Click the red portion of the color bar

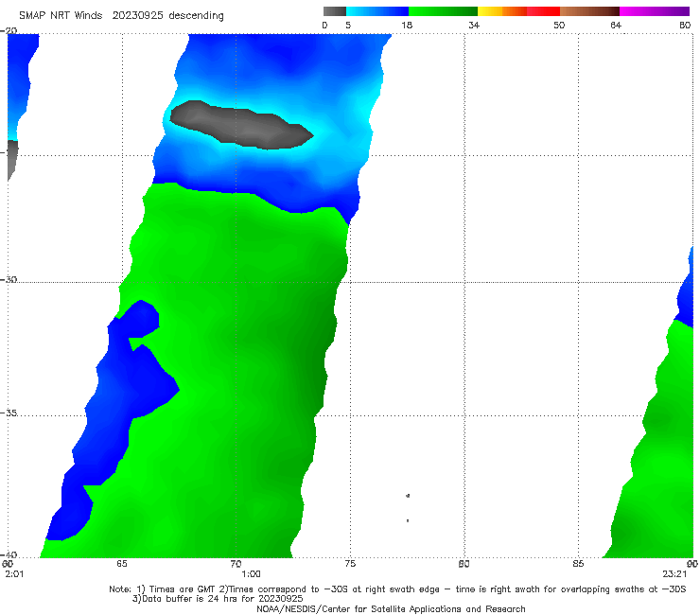click(x=543, y=11)
